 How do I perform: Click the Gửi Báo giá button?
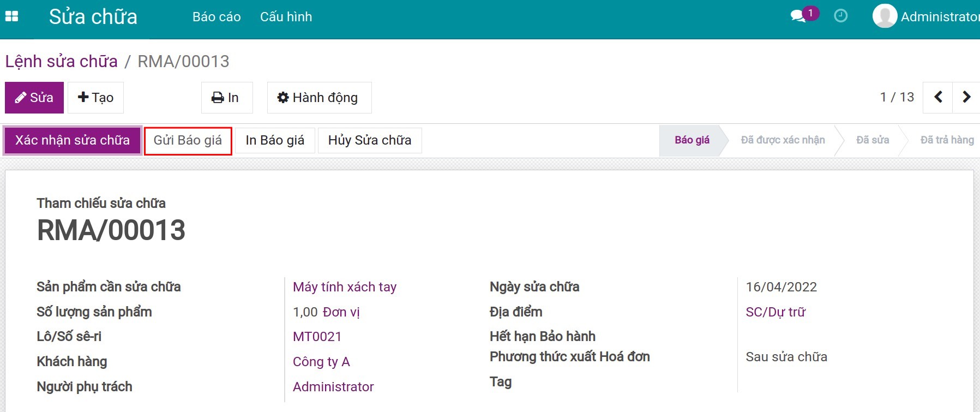188,141
